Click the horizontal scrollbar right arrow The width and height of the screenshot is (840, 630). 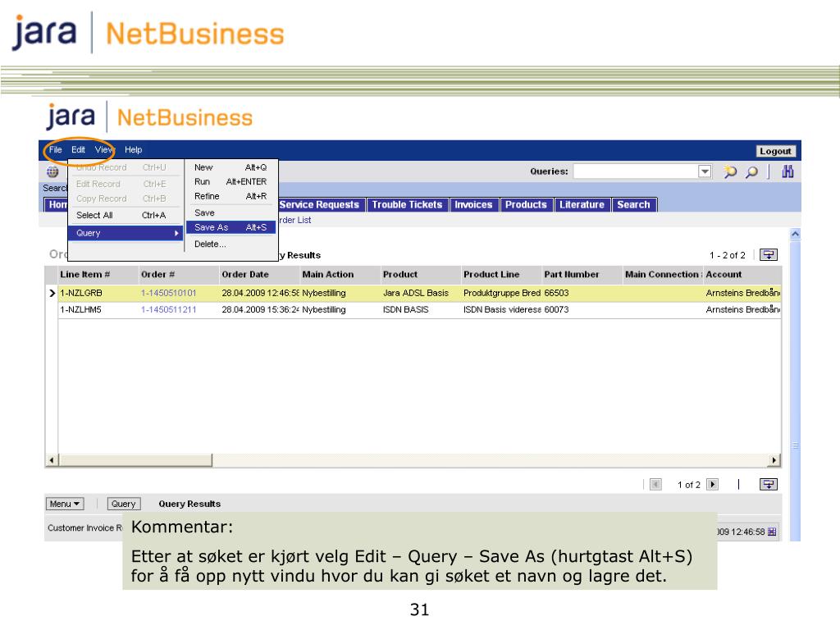pyautogui.click(x=774, y=459)
